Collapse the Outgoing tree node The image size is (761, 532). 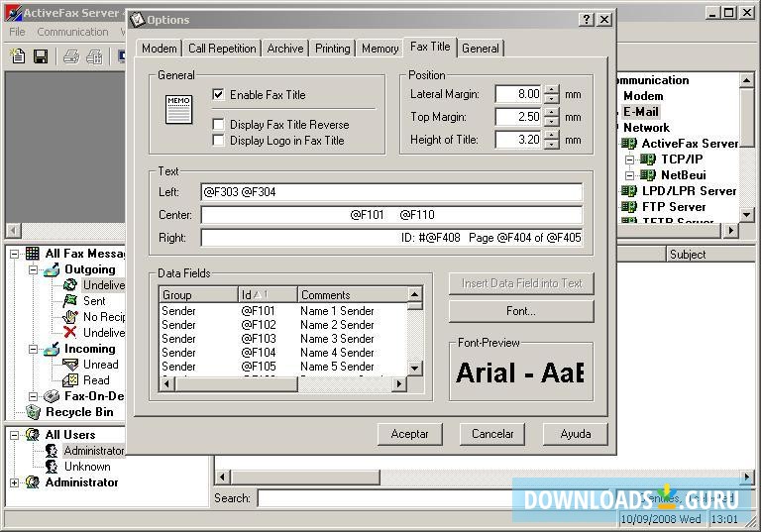click(x=33, y=269)
